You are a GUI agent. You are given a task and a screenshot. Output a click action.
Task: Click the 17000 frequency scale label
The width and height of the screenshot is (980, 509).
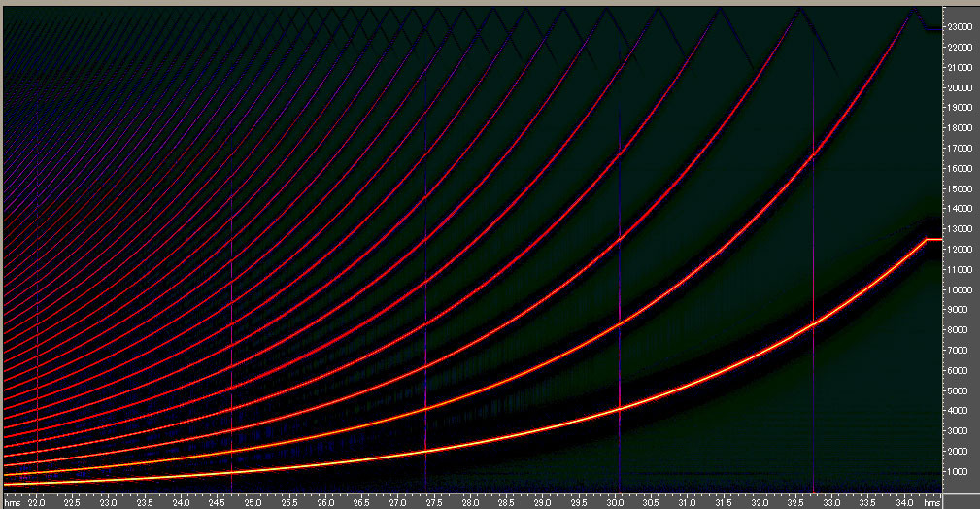point(962,149)
